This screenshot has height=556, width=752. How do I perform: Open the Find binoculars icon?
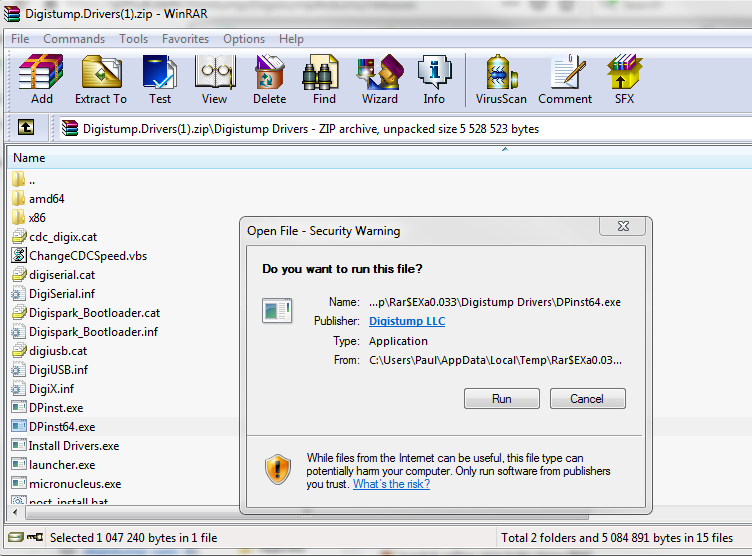coord(324,79)
